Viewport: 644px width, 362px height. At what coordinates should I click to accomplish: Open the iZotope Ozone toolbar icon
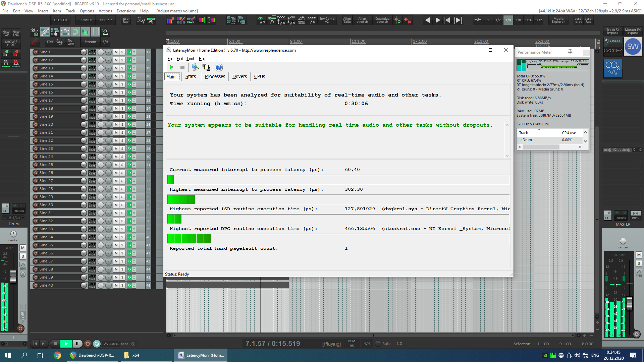click(x=612, y=46)
